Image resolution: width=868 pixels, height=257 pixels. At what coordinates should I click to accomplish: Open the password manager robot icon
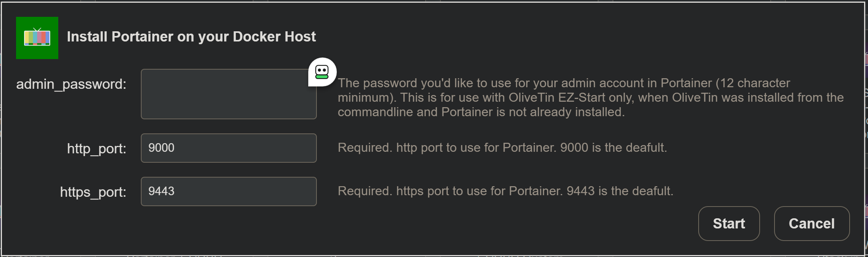pyautogui.click(x=322, y=72)
